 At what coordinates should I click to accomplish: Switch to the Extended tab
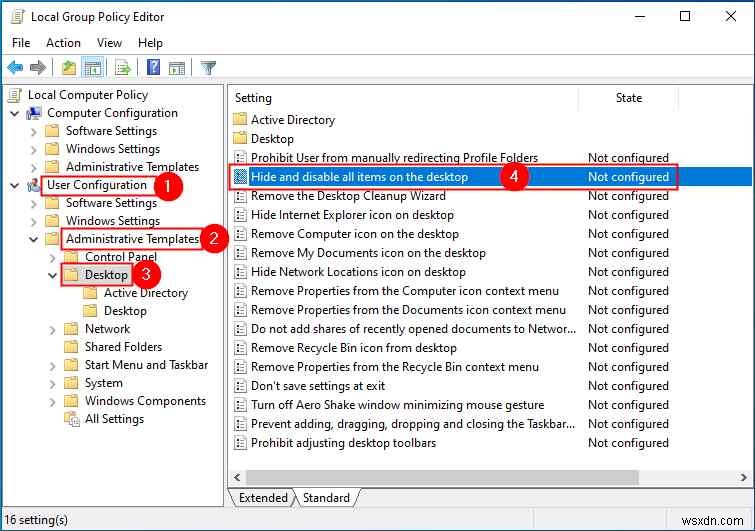point(263,497)
